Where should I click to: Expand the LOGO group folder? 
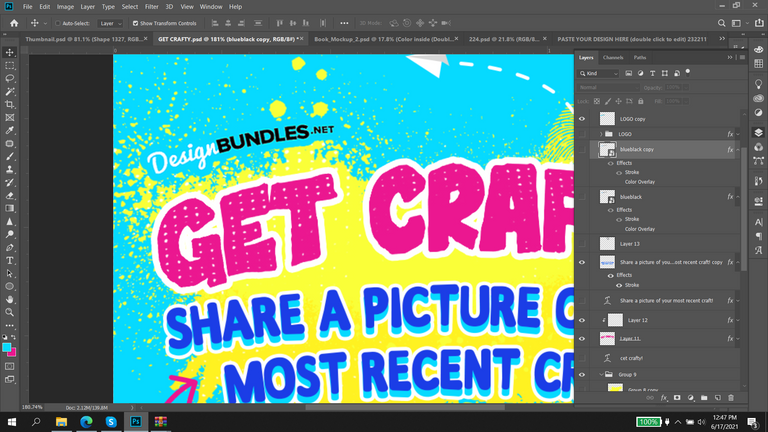point(600,134)
